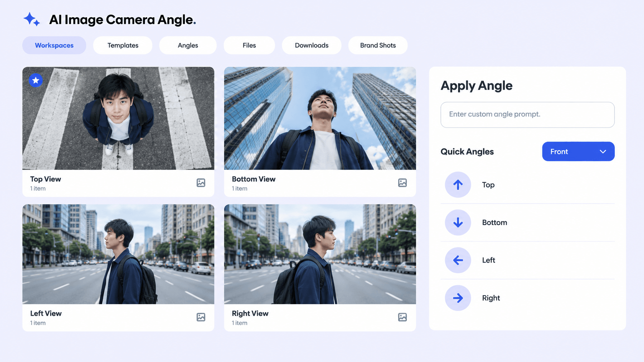Open the Bottom View thumbnail

[320, 118]
